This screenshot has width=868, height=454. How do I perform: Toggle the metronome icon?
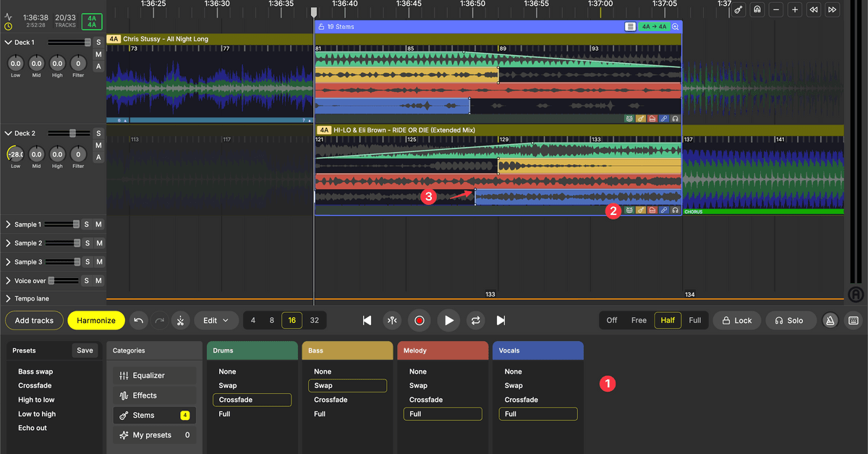pos(830,320)
